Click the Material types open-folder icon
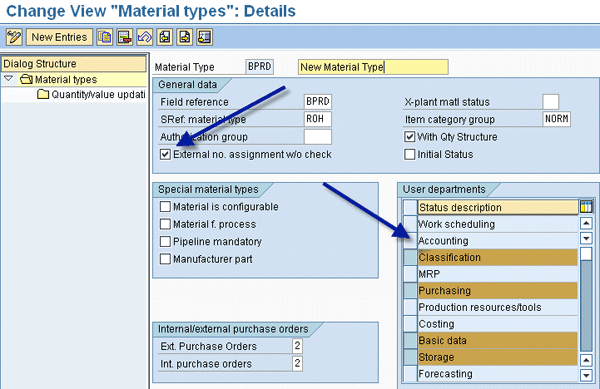Screen dimensions: 600x389 click(x=26, y=79)
